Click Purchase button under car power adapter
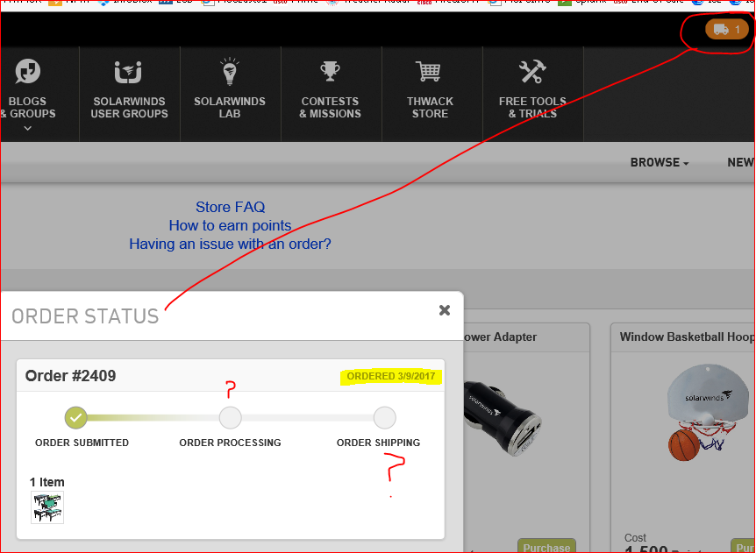Screen dimensions: 756x553 (546, 546)
